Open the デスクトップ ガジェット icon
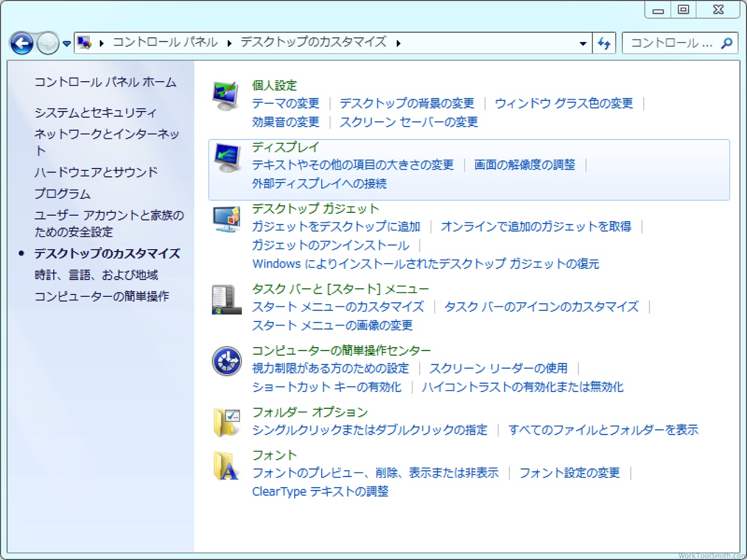Viewport: 747px width, 560px height. tap(226, 219)
